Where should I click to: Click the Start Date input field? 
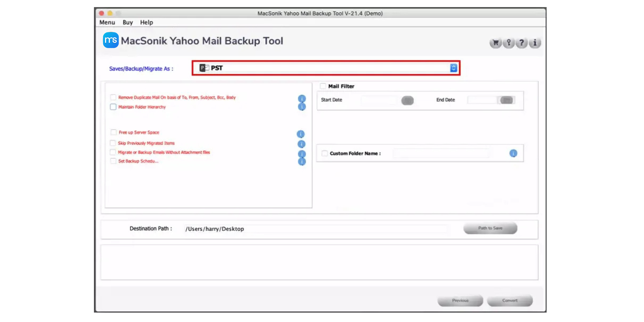click(x=379, y=100)
